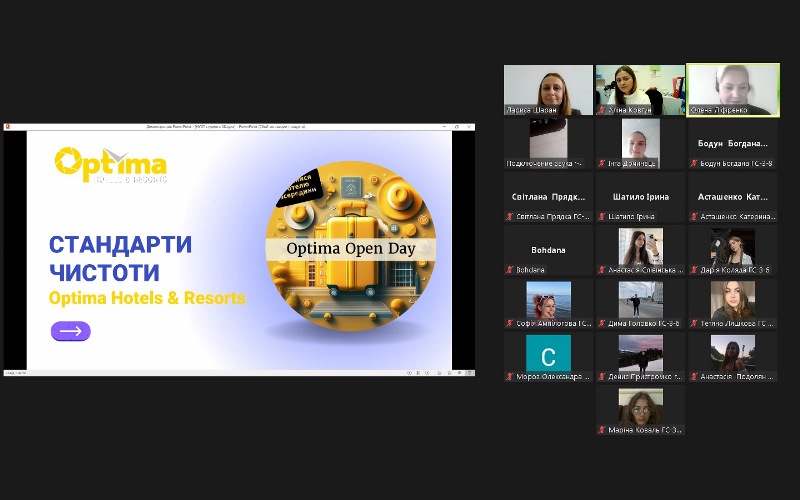Screen dimensions: 800x500
Task: Click muted mic icon on Шатило Ірина bottom label
Action: pos(602,216)
